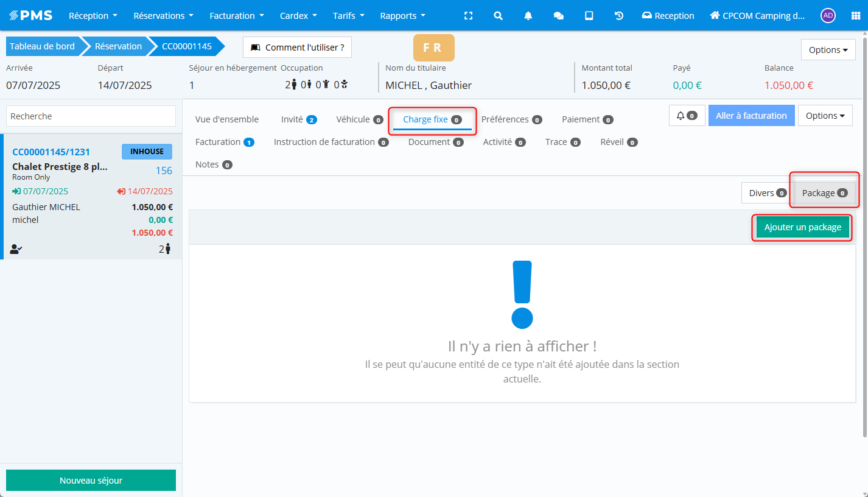Switch to the Invité tab
This screenshot has width=868, height=497.
point(298,119)
